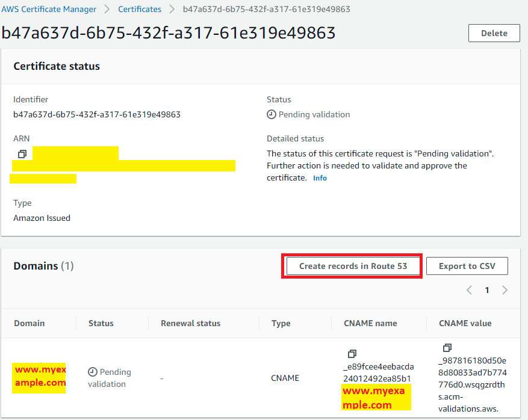The image size is (528, 420).
Task: Click the Domain column header
Action: point(30,323)
